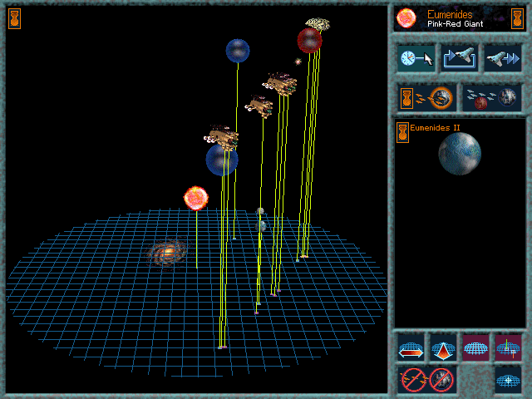Click the small sparkle object near red planet
The height and width of the screenshot is (399, 532).
tap(298, 62)
